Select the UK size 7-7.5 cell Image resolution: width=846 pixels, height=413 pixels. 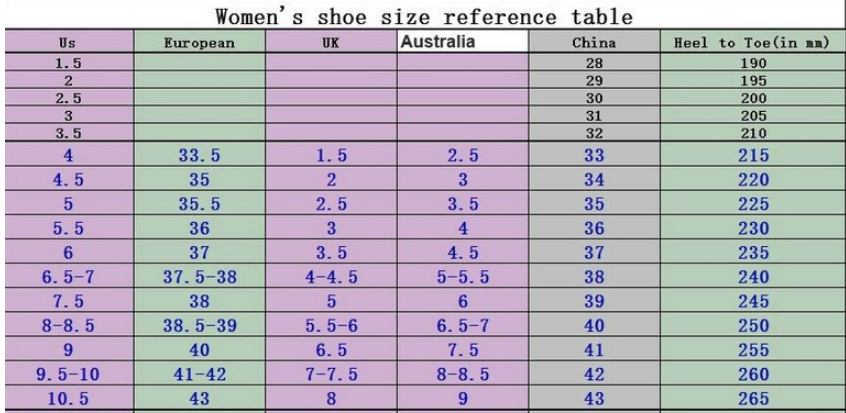coord(330,372)
